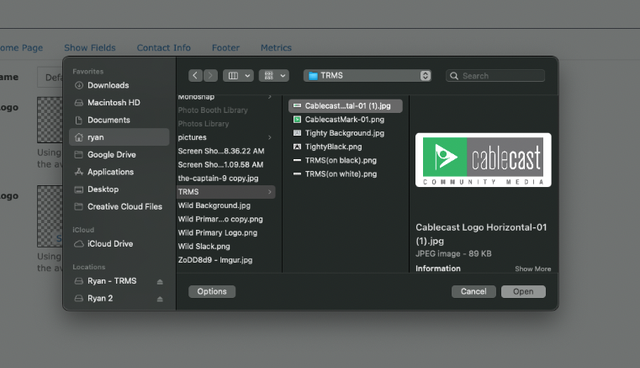The image size is (640, 368).
Task: Click the Cablecast logo preview thumbnail
Action: (483, 160)
